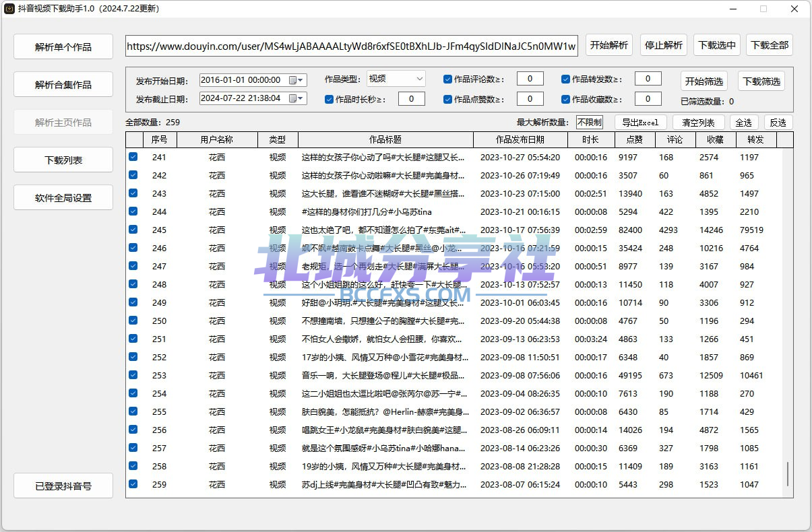Sort by 收藏 column header
Image resolution: width=812 pixels, height=532 pixels.
[716, 139]
